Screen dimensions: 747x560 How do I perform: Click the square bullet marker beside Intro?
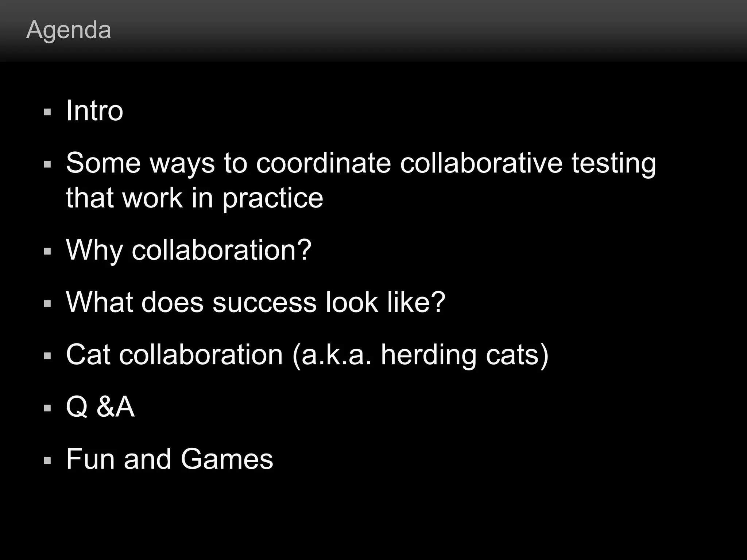pyautogui.click(x=47, y=112)
